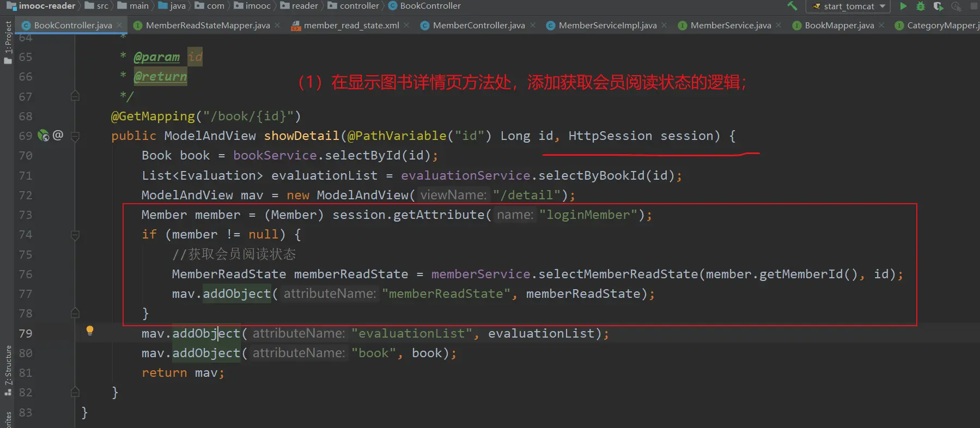Click the fold end marker at line 78
Viewport: 980px width, 428px height.
pos(75,313)
